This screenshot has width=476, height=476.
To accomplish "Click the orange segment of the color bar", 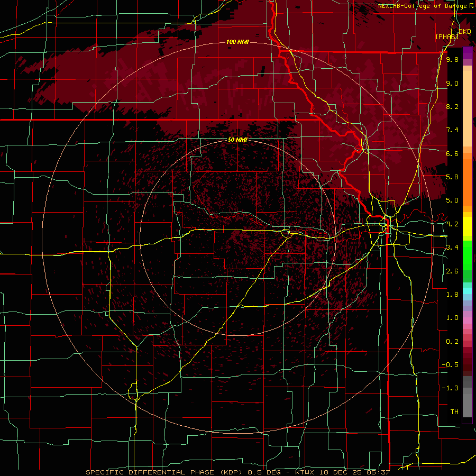I will pos(467,183).
